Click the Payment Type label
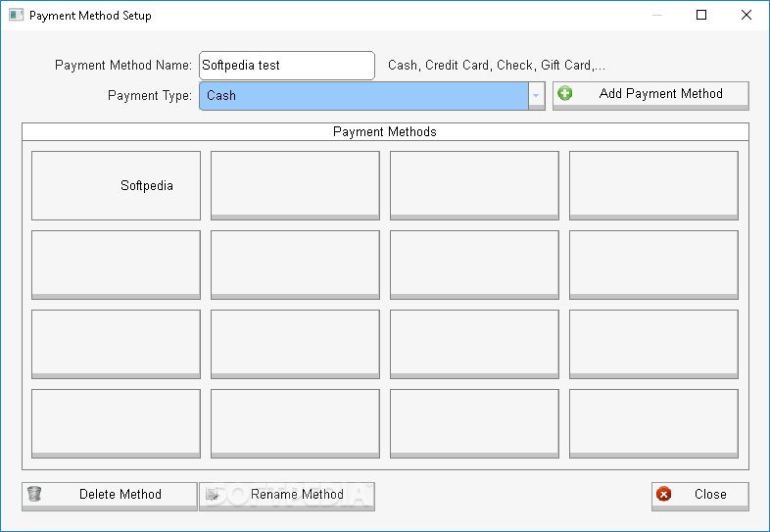This screenshot has height=532, width=770. coord(150,95)
